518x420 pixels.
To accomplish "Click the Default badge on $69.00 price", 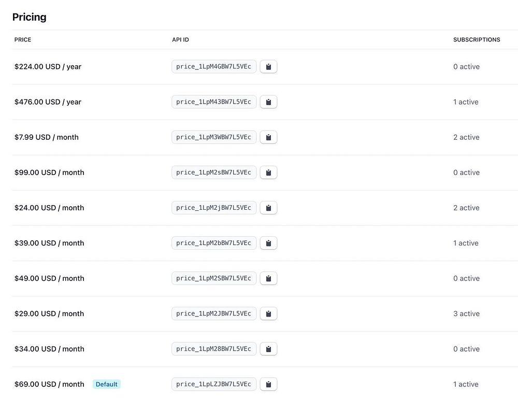I will click(x=107, y=384).
